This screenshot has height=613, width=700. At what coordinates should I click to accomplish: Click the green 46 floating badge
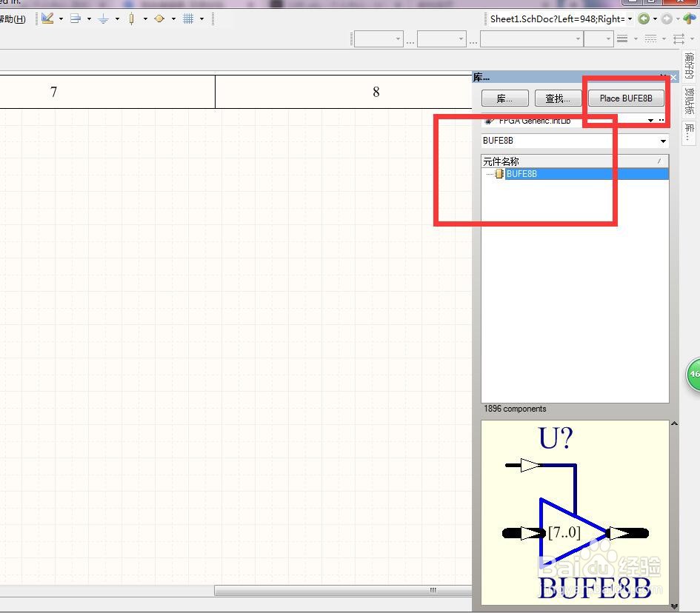[x=693, y=375]
